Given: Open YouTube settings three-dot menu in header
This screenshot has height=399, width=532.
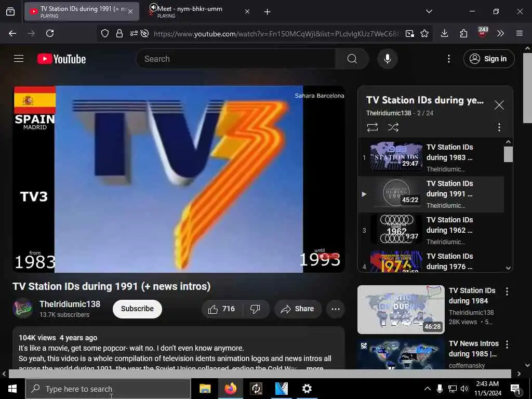Looking at the screenshot, I should coord(448,59).
